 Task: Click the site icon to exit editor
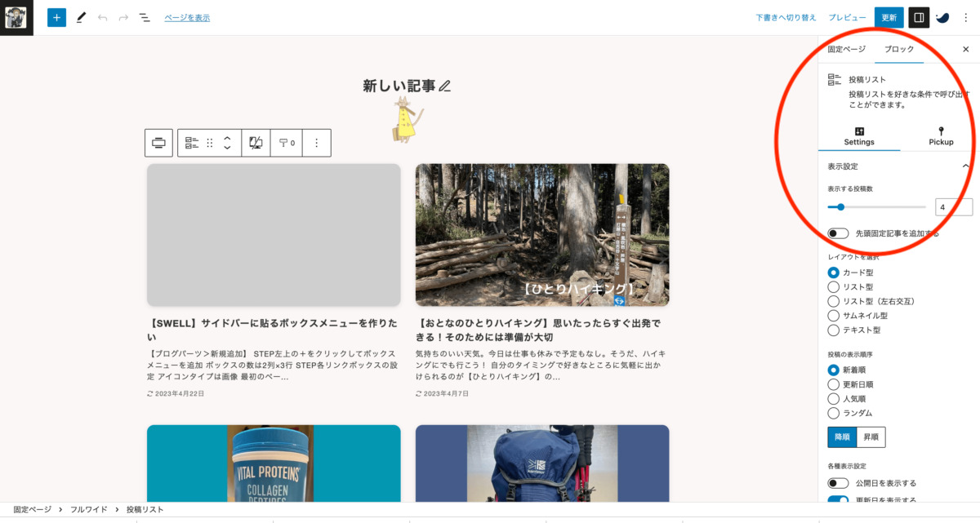coord(16,17)
